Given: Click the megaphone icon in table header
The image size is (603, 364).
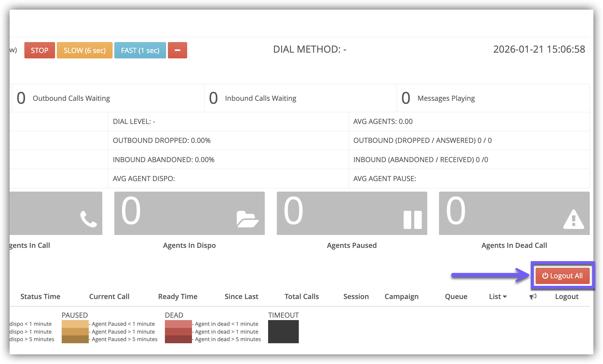Looking at the screenshot, I should 533,297.
